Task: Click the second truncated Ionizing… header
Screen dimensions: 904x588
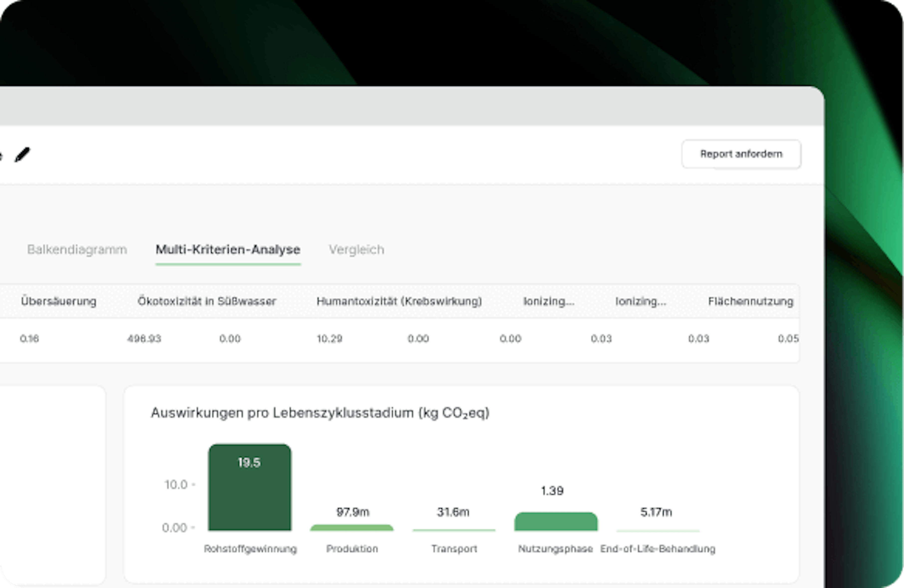Action: (x=640, y=301)
